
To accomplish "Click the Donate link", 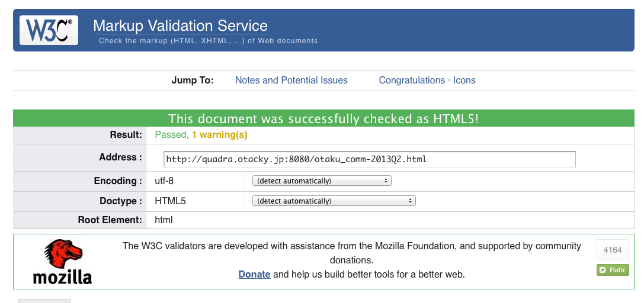I will point(254,275).
